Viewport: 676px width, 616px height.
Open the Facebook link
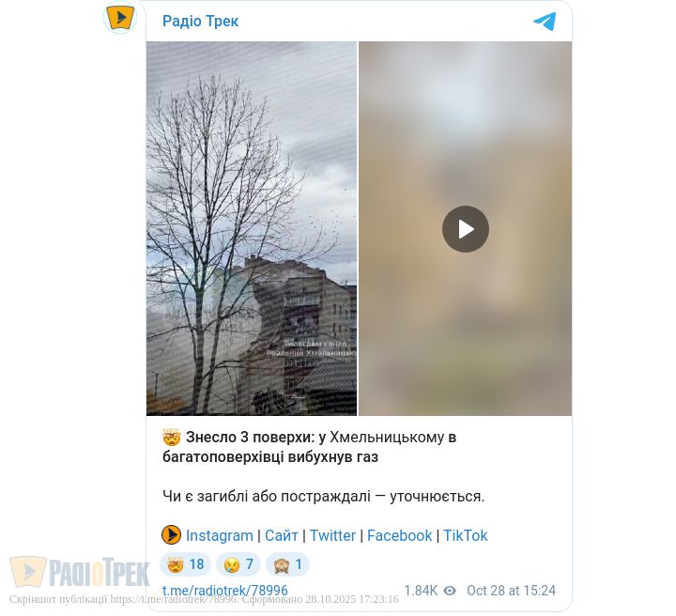click(x=399, y=535)
